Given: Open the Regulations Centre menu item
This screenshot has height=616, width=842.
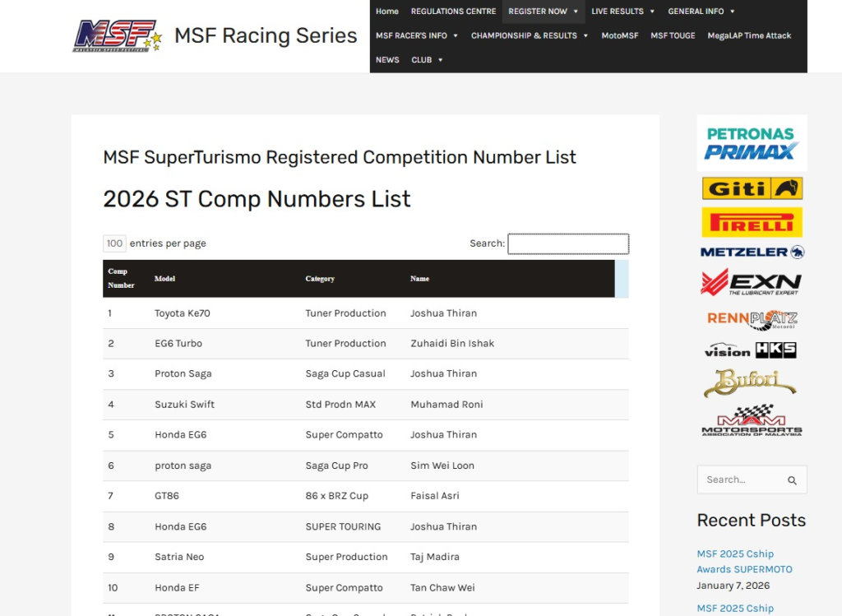Looking at the screenshot, I should 453,12.
